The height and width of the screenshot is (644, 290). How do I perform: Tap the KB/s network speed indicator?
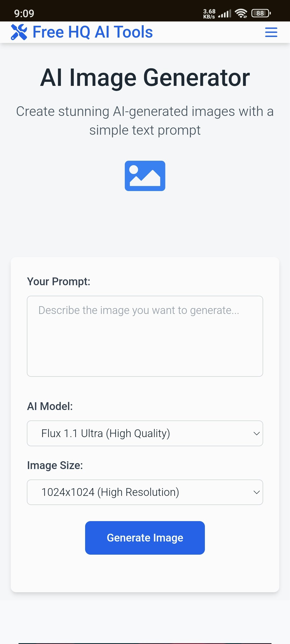click(x=209, y=13)
